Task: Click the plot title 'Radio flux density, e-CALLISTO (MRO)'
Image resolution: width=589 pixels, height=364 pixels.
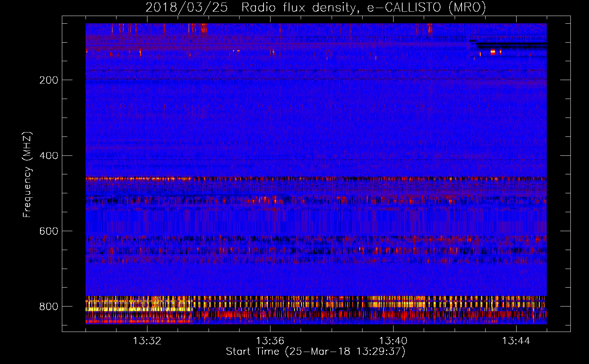Action: tap(363, 7)
